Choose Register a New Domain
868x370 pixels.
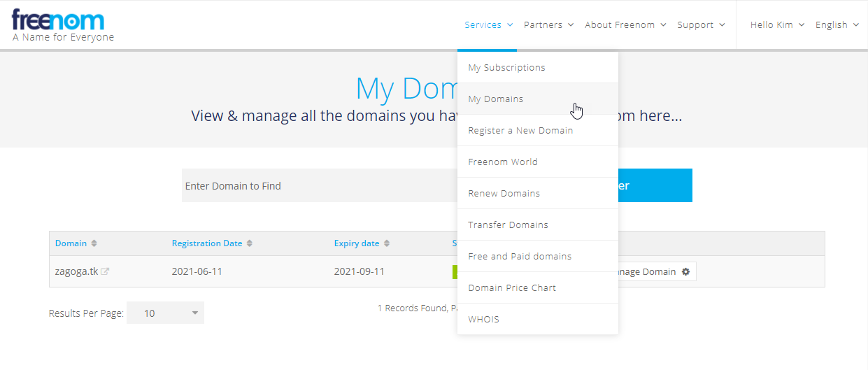[538, 131]
